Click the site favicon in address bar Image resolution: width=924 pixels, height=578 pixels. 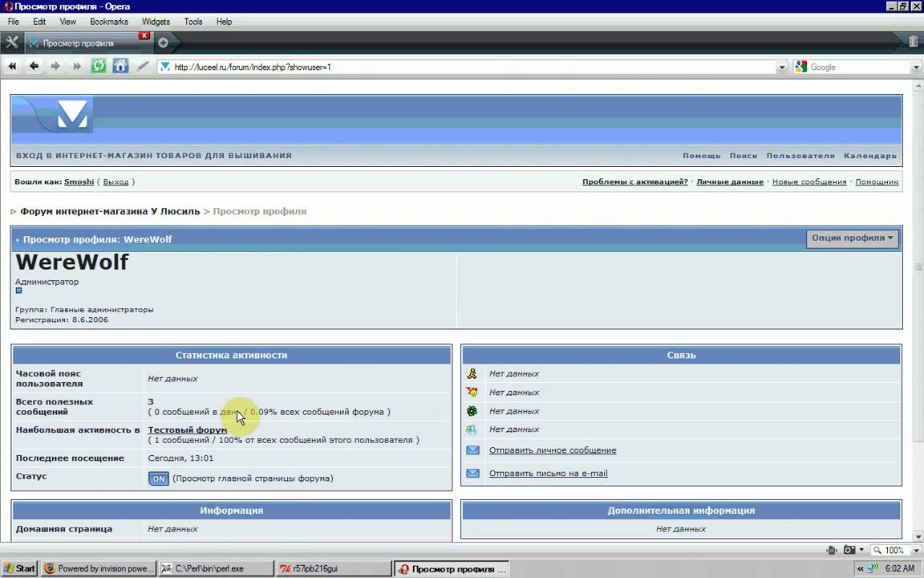[x=165, y=67]
